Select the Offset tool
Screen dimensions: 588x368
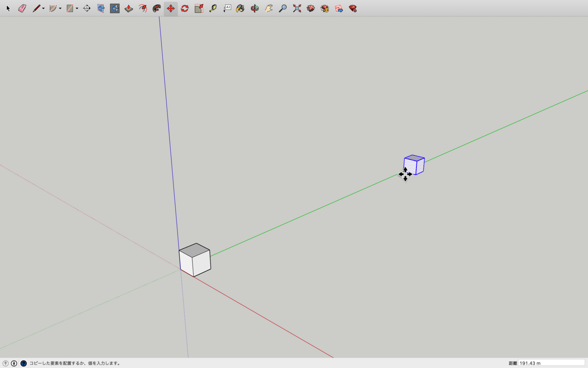click(x=157, y=8)
